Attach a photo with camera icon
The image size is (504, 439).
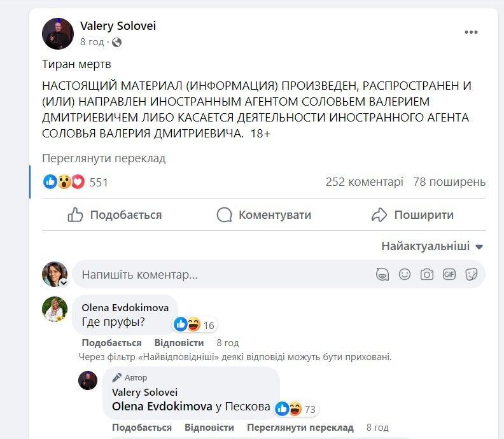click(427, 275)
